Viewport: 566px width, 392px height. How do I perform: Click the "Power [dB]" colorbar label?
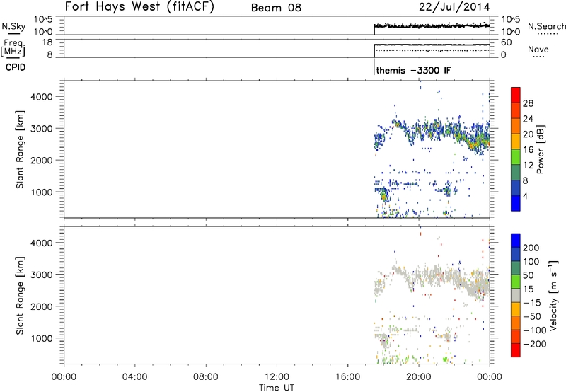[x=540, y=149]
